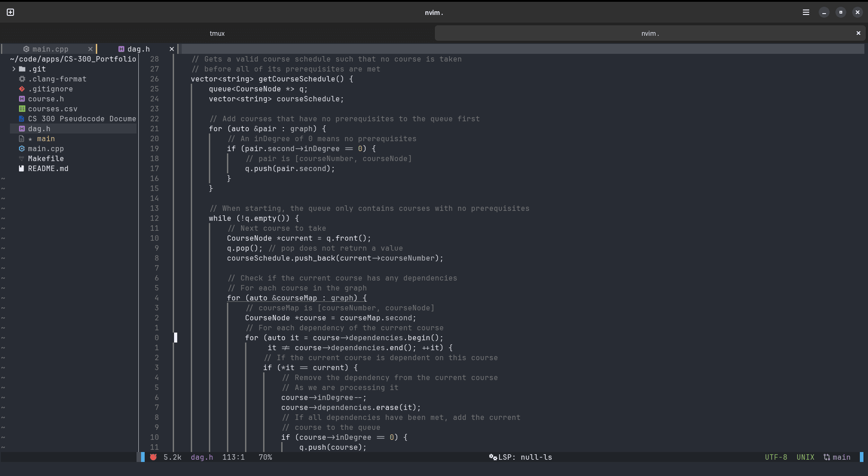Click the header icon on dag.h tab
This screenshot has height=476, width=868.
pyautogui.click(x=121, y=49)
